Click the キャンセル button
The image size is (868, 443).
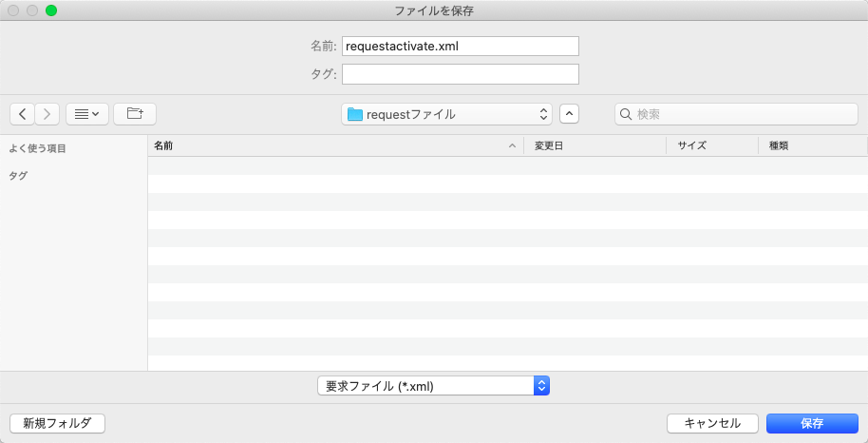pos(712,424)
